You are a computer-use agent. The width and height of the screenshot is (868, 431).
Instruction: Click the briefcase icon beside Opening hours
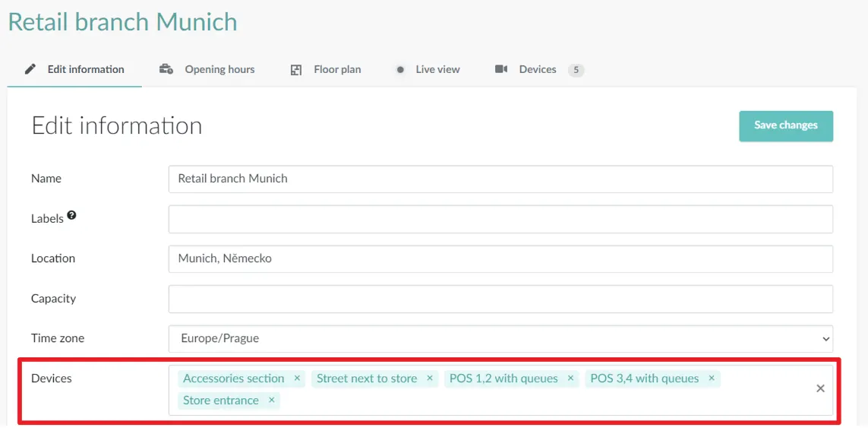pos(166,69)
